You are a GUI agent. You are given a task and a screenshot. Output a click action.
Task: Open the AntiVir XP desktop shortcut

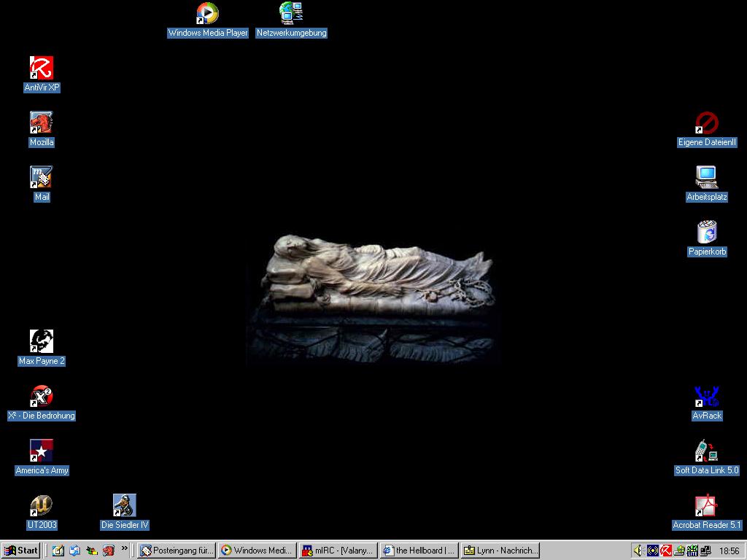click(x=42, y=69)
